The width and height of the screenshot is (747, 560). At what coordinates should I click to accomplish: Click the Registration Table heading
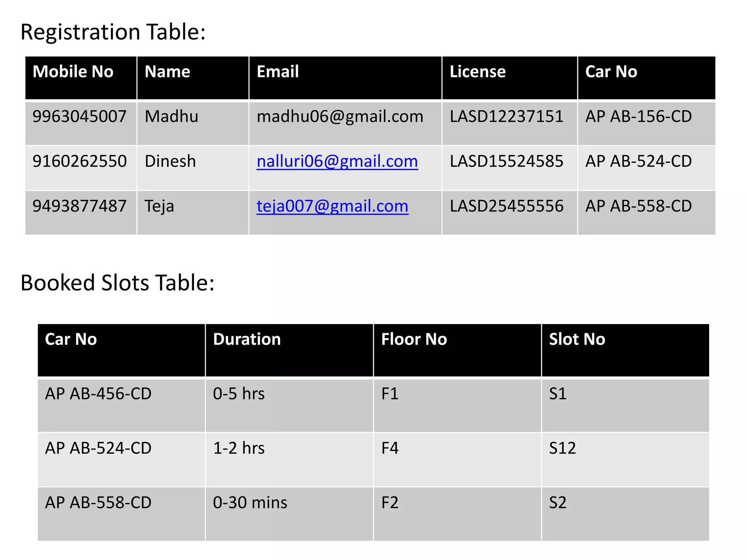click(113, 32)
